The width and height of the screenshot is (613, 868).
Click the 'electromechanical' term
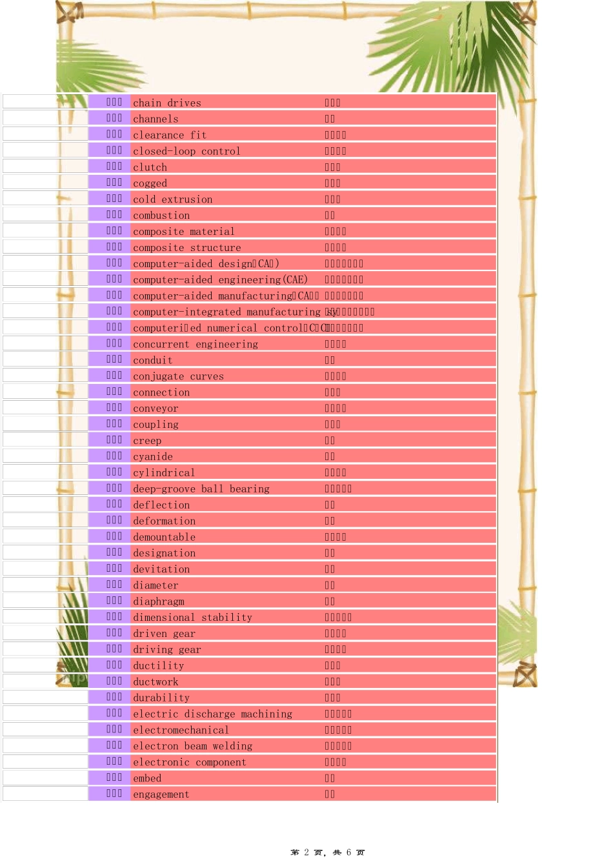181,730
